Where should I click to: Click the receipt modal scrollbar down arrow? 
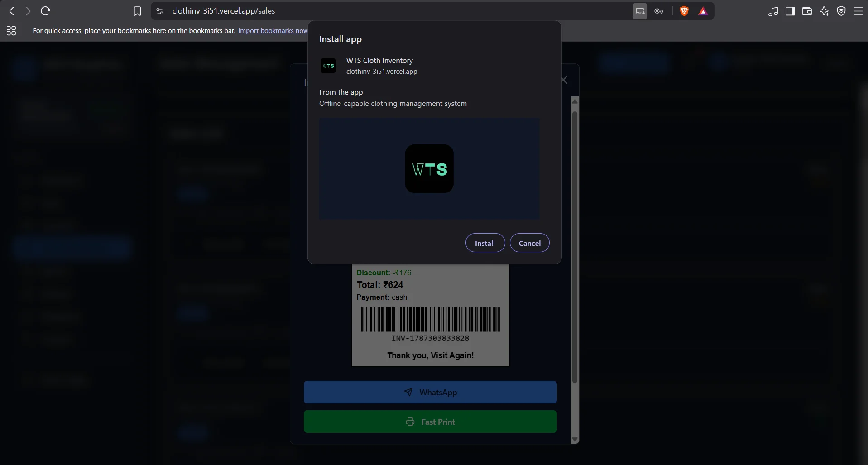pyautogui.click(x=575, y=439)
